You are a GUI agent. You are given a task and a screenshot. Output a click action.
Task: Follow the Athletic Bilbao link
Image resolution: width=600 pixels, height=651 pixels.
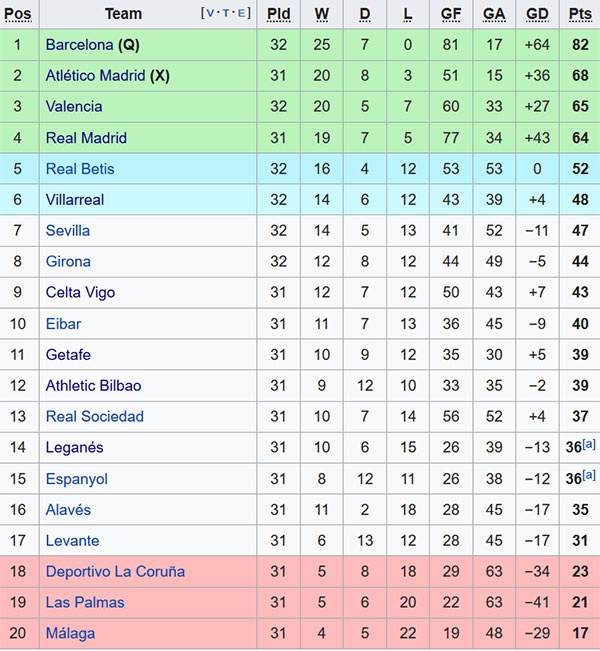point(93,386)
